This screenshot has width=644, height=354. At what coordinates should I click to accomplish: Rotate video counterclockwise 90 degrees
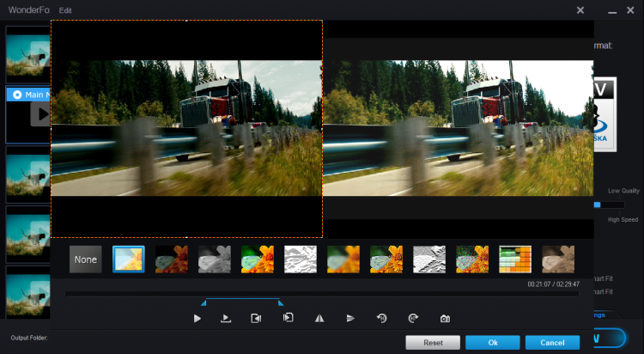pos(381,318)
